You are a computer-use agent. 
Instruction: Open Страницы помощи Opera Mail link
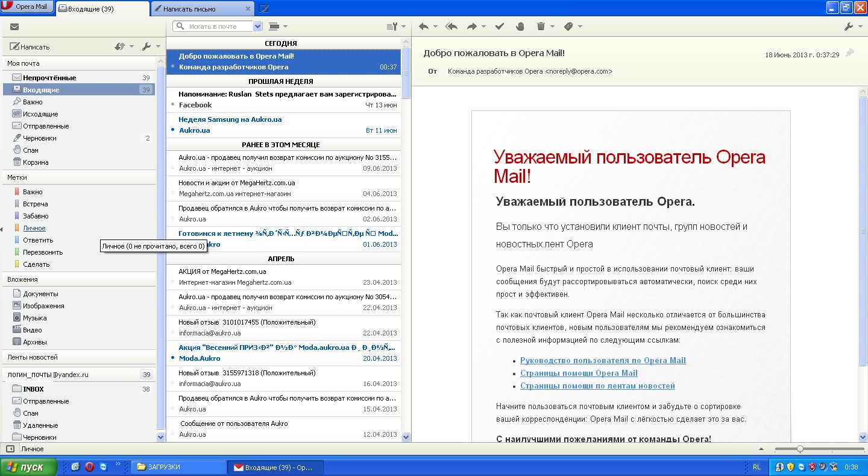(579, 373)
